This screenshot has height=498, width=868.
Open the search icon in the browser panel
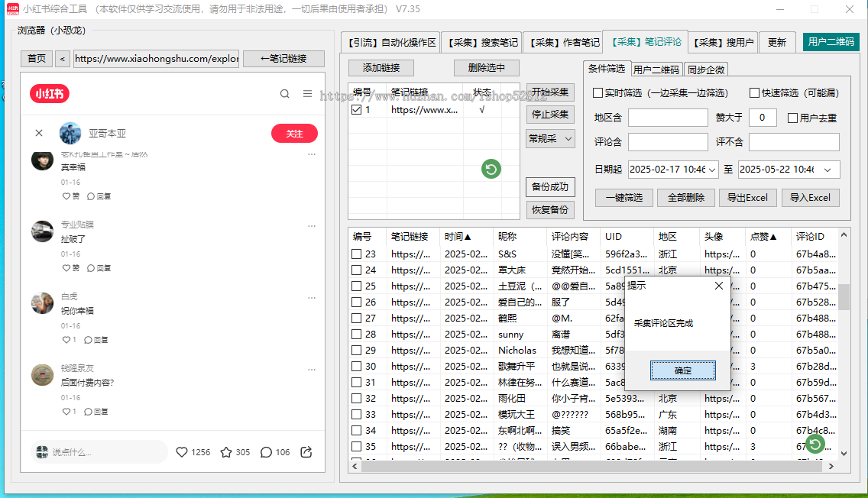tap(284, 94)
